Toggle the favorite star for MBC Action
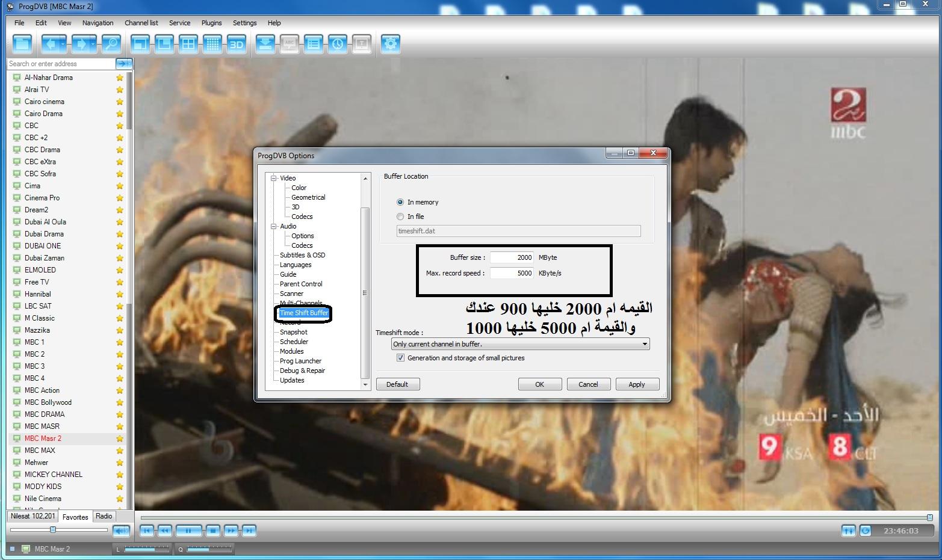This screenshot has width=942, height=560. 120,390
